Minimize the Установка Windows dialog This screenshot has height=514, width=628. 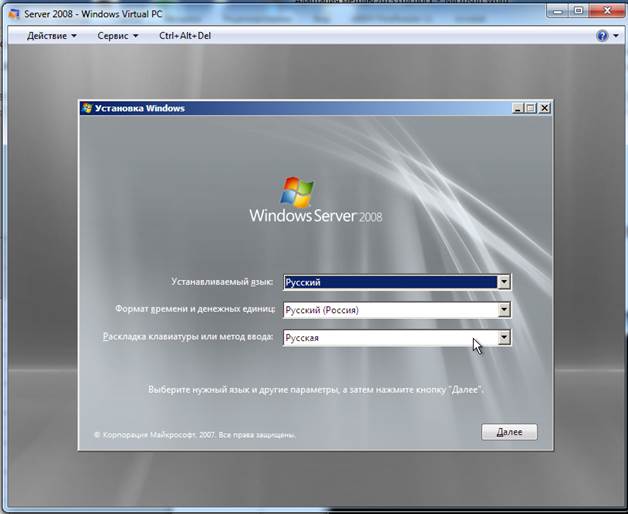click(x=518, y=108)
